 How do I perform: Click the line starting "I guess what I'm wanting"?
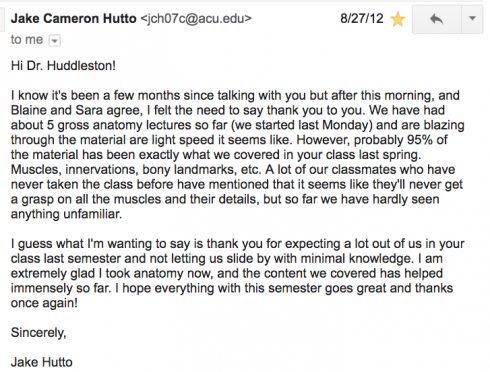pos(237,244)
